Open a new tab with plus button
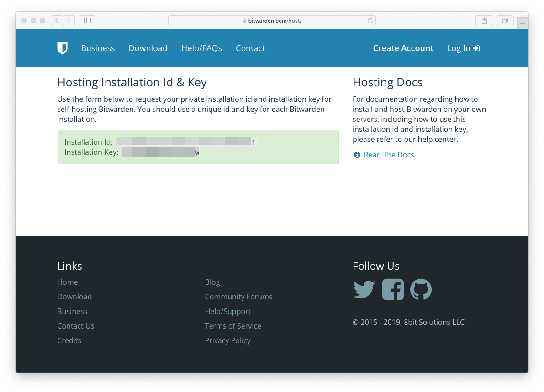 coord(523,23)
